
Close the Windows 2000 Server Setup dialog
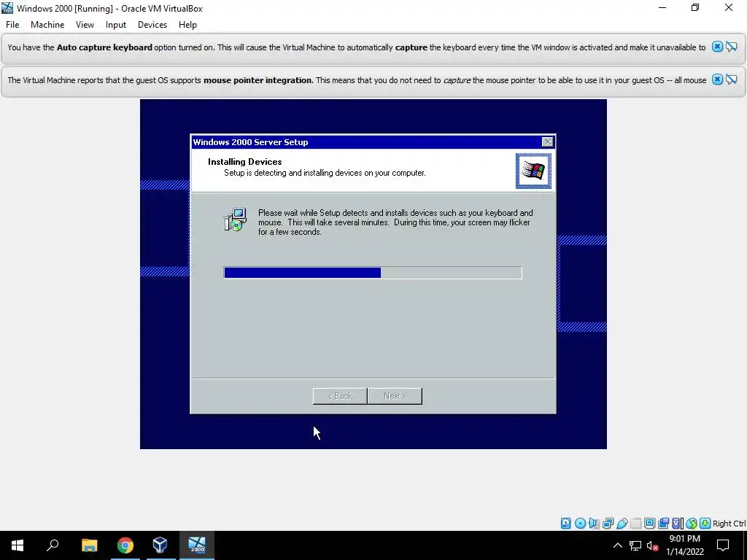click(547, 142)
